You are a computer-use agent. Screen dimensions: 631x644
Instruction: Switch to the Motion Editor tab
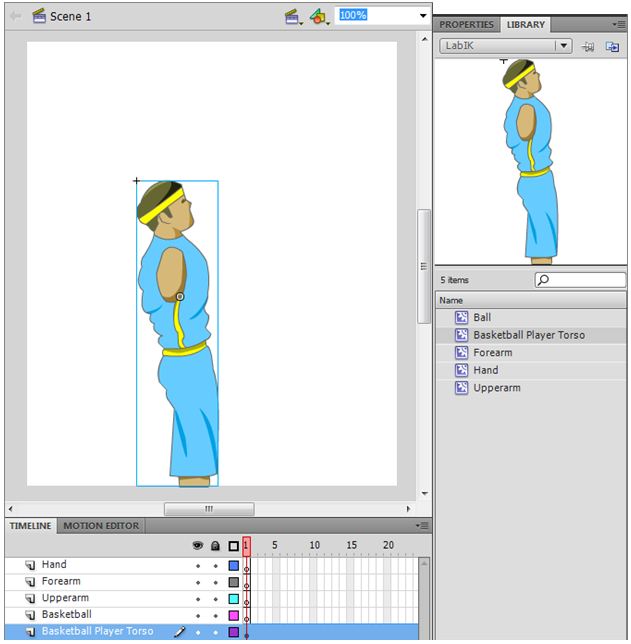coord(101,525)
